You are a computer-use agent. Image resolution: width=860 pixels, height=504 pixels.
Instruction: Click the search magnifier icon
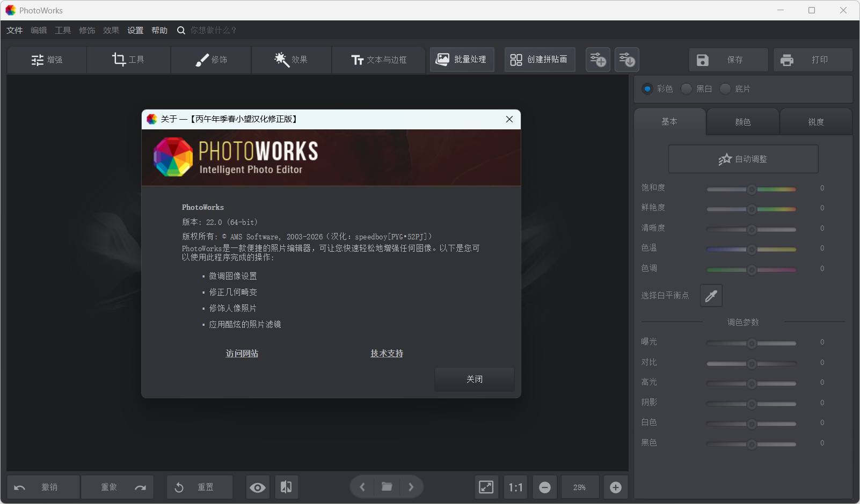tap(181, 31)
